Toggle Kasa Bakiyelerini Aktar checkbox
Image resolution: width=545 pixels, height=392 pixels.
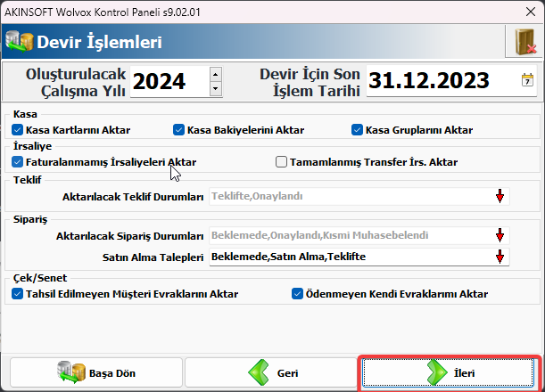[178, 130]
